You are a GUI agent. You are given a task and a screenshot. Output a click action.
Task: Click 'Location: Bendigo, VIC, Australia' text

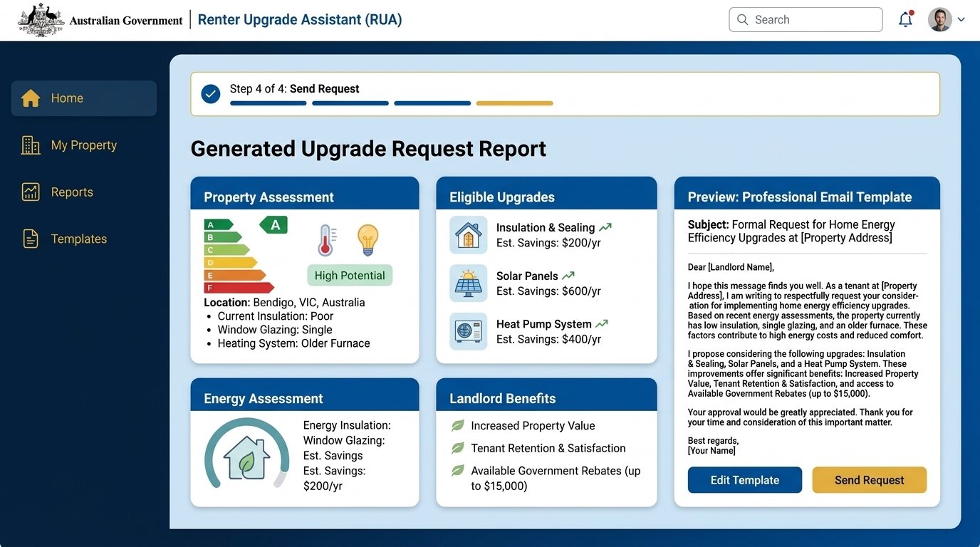click(284, 303)
